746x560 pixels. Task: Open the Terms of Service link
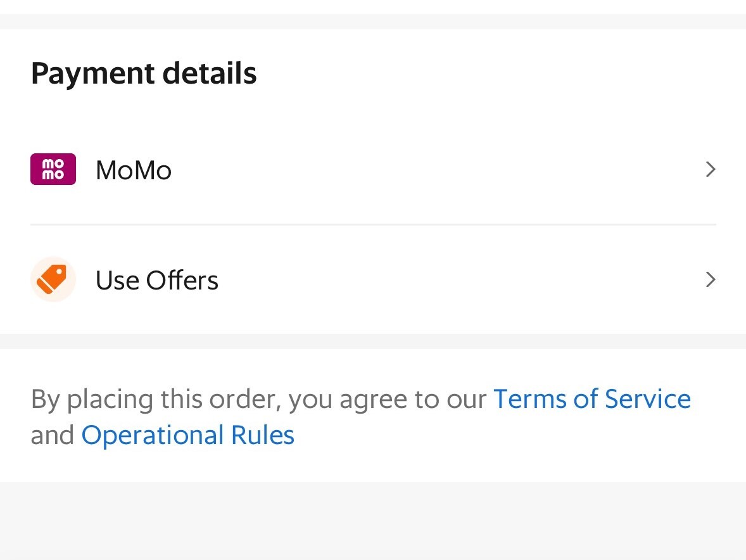[x=591, y=399]
